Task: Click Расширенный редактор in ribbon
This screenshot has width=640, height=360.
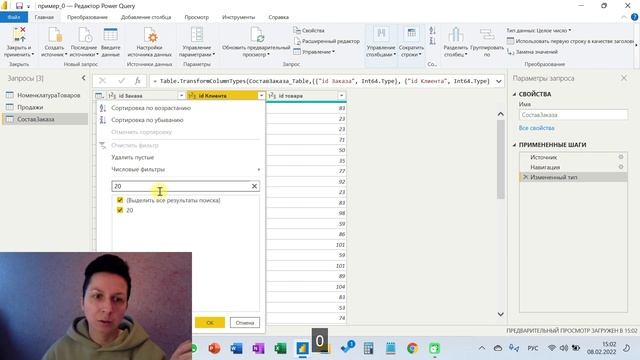Action: (327, 41)
